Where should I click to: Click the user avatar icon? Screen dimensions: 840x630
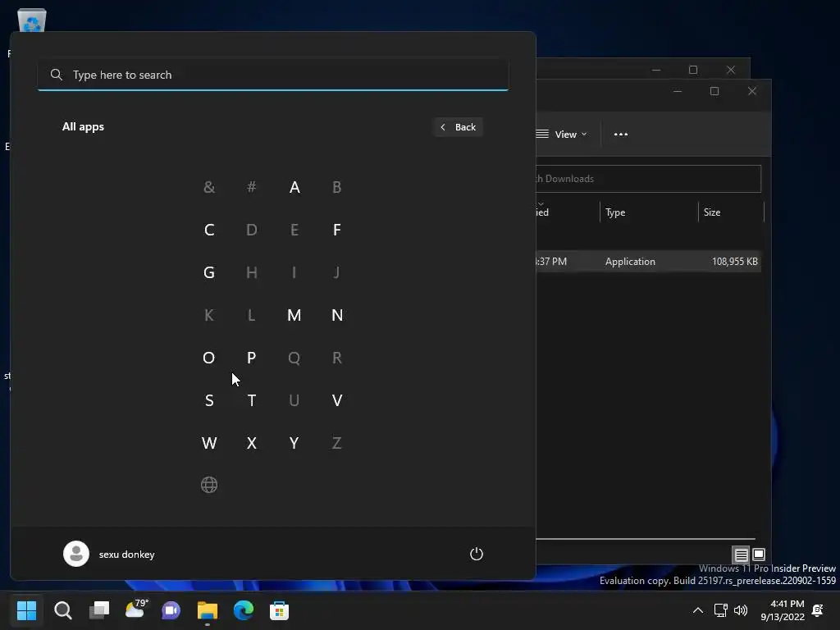(x=76, y=554)
